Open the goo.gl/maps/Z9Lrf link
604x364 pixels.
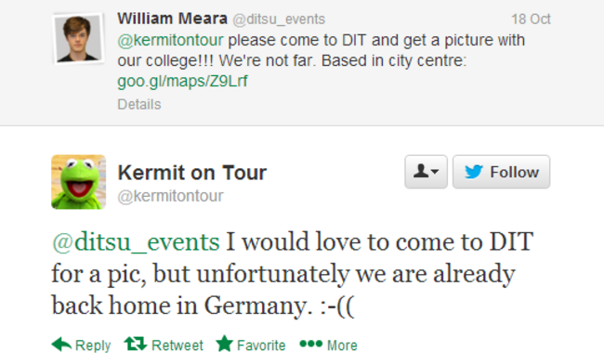click(x=182, y=81)
